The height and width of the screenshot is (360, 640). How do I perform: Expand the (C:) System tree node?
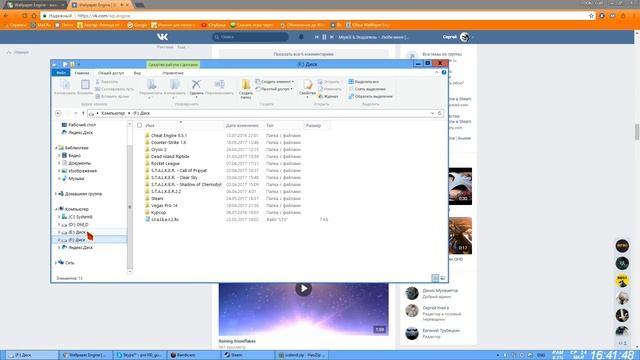coord(59,217)
